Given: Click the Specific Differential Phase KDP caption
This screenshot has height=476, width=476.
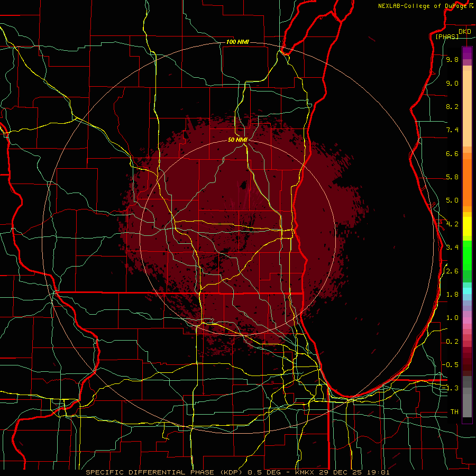Looking at the screenshot, I should [237, 472].
